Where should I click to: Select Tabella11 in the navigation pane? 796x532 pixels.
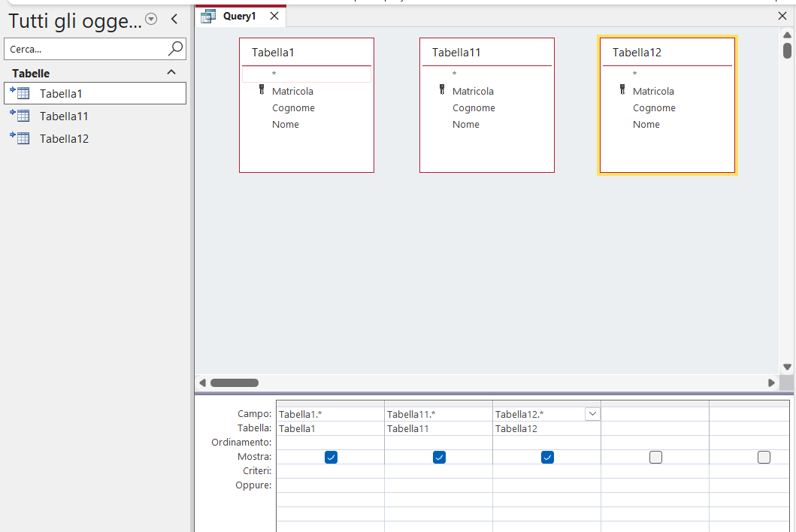95,116
